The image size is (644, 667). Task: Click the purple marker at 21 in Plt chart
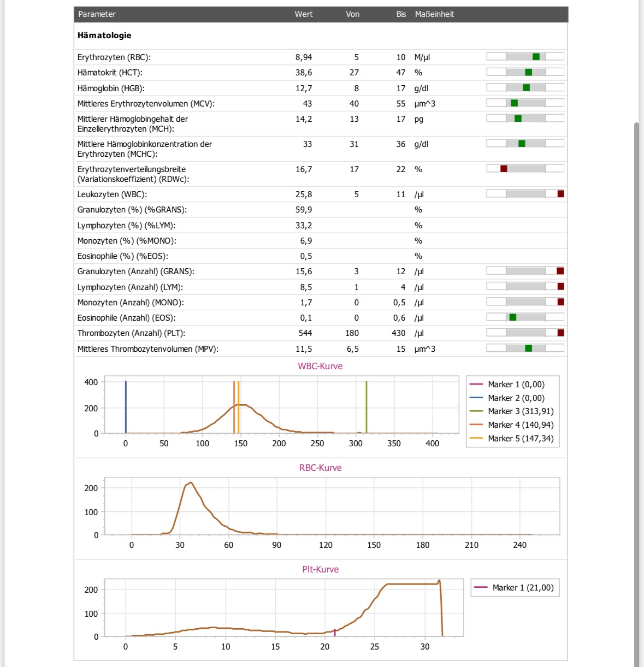click(335, 632)
